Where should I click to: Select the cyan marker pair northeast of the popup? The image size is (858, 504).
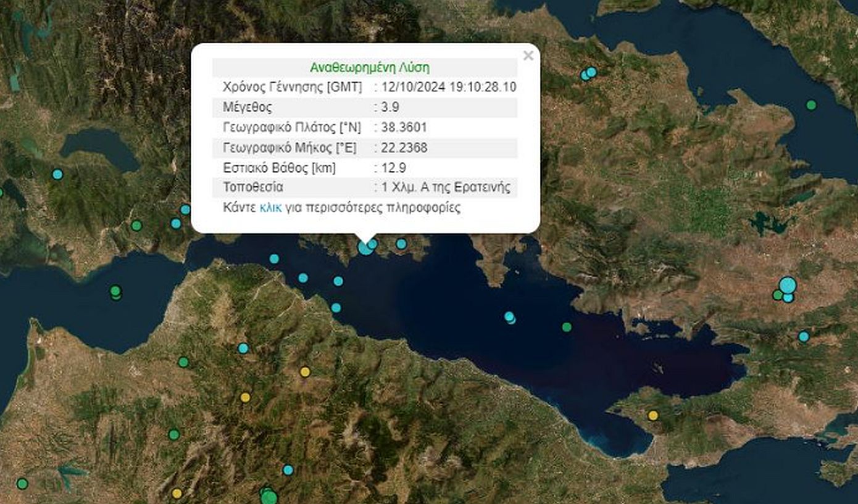pos(588,73)
